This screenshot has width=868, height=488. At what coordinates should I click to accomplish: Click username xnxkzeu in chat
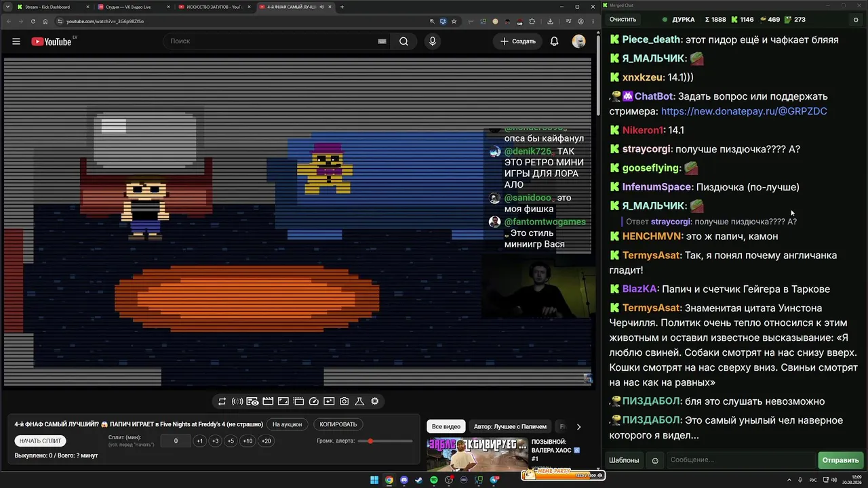tap(644, 78)
